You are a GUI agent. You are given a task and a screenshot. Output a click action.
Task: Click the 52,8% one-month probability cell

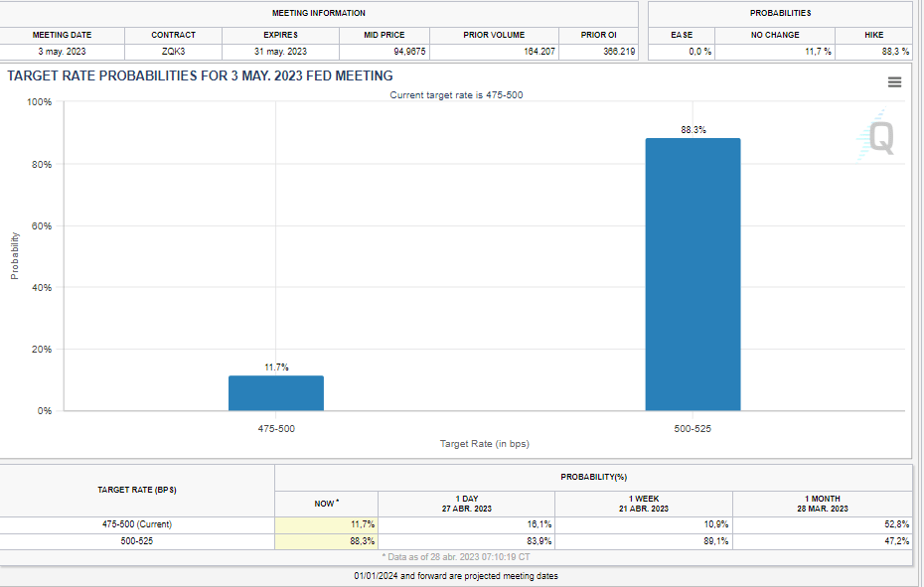pos(822,524)
